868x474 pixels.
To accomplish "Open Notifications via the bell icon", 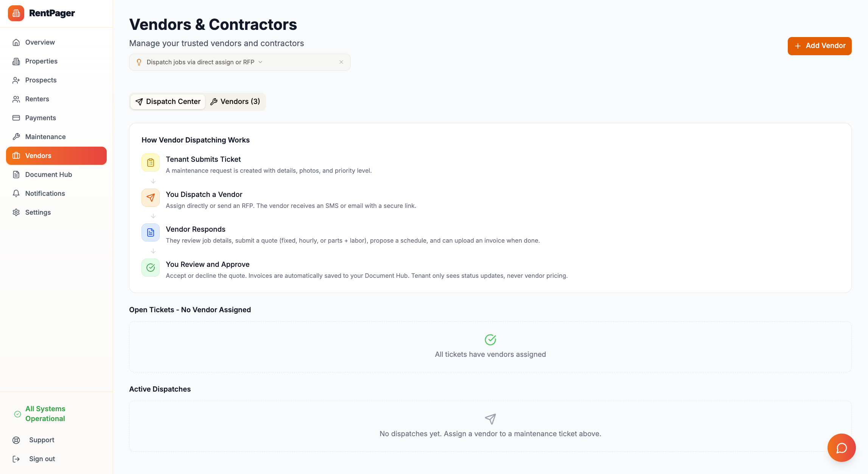I will coord(16,193).
